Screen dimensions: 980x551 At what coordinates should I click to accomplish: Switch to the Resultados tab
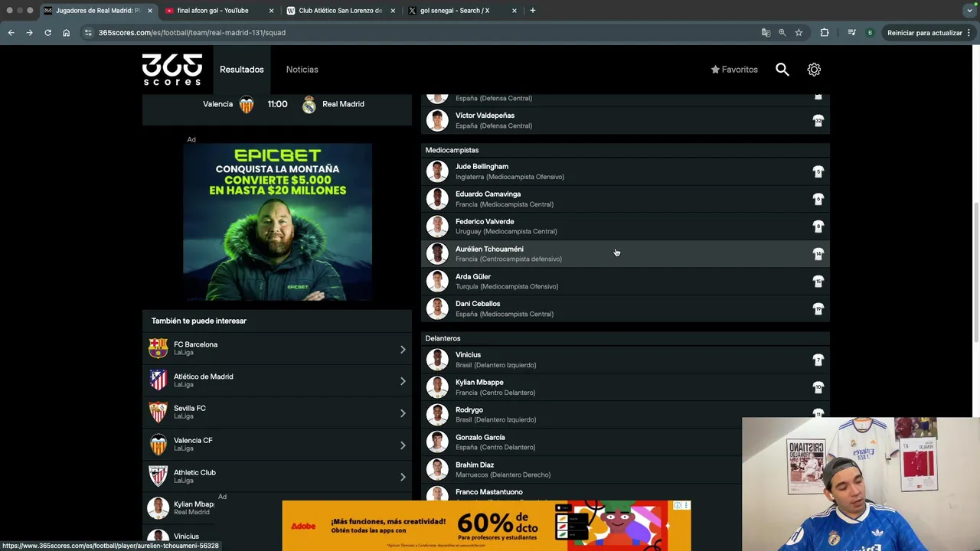[242, 70]
